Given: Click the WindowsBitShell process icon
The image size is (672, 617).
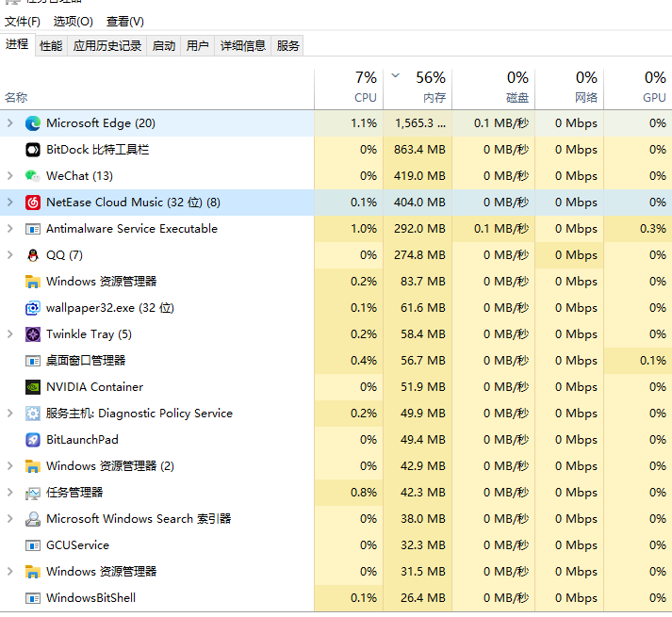Looking at the screenshot, I should pyautogui.click(x=33, y=598).
